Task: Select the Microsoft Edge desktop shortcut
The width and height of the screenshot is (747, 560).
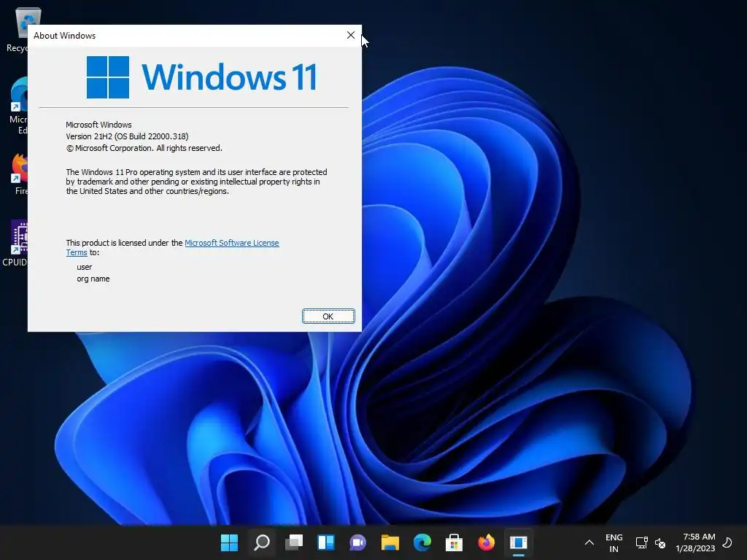Action: coord(18,106)
